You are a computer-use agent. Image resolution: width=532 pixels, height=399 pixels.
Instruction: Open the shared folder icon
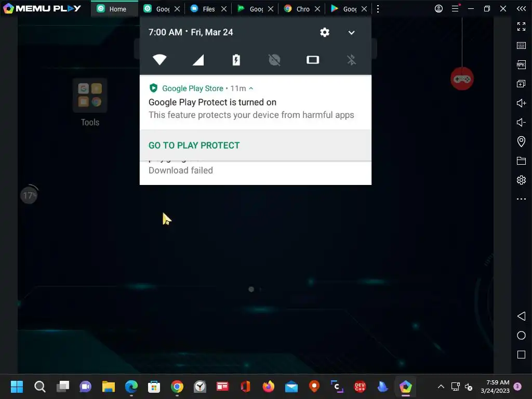coord(521,161)
